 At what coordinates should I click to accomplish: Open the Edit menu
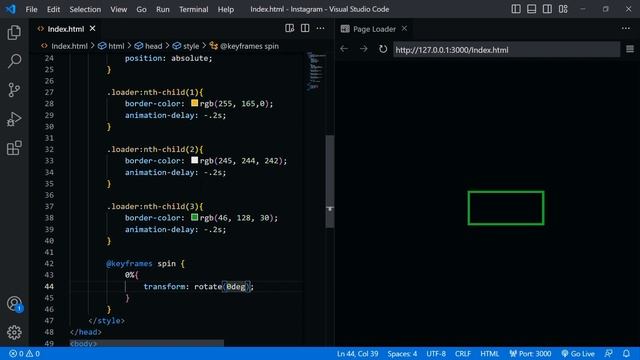[x=53, y=9]
